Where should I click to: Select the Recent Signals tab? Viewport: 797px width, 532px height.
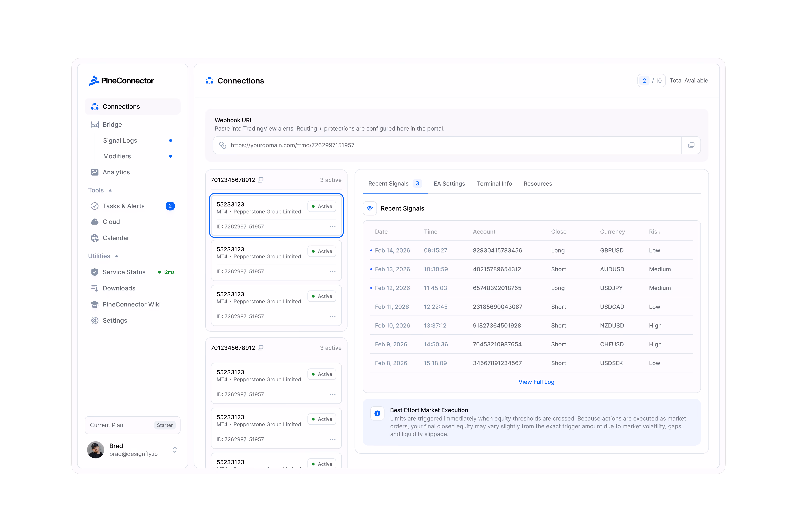coord(395,183)
